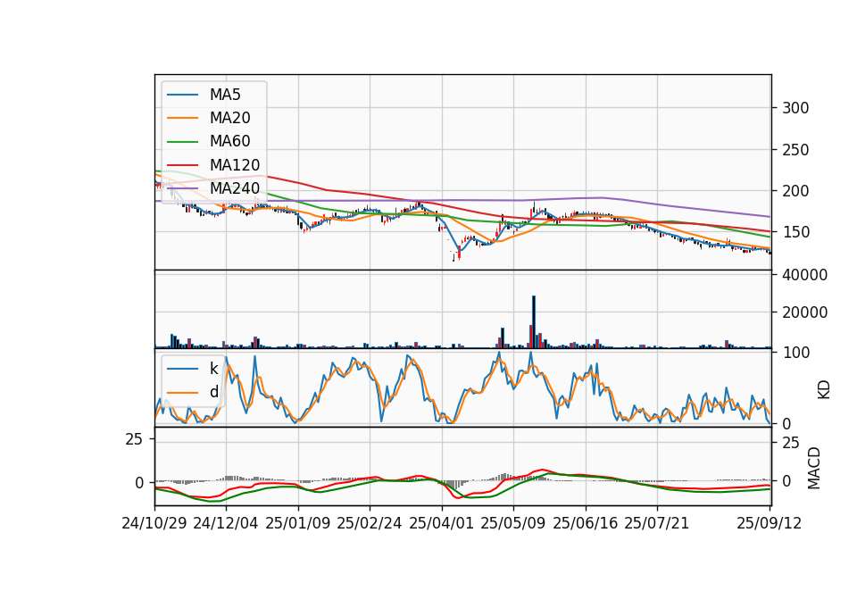Click the 25/05/09 date label
Screen dimensions: 857x616
click(512, 523)
